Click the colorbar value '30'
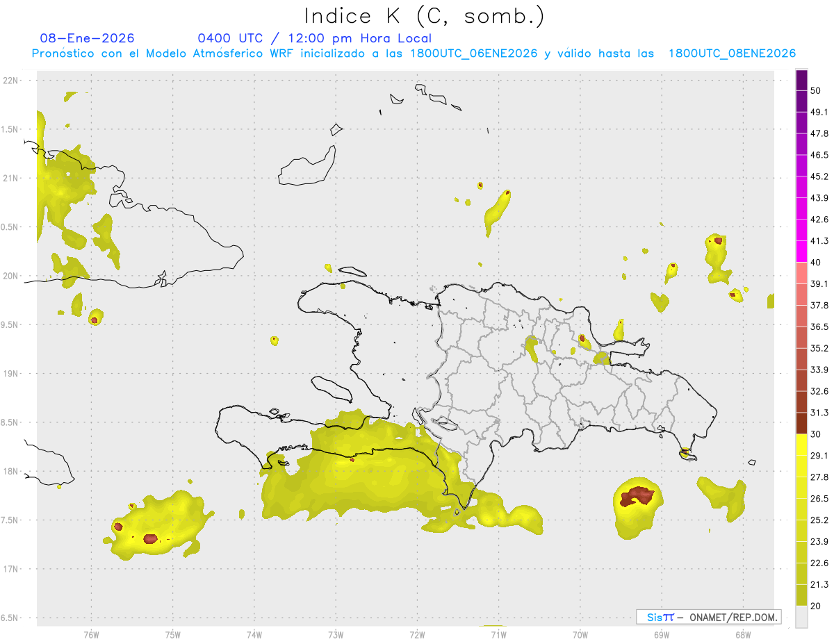Viewport: 834px width, 644px height. pyautogui.click(x=817, y=434)
